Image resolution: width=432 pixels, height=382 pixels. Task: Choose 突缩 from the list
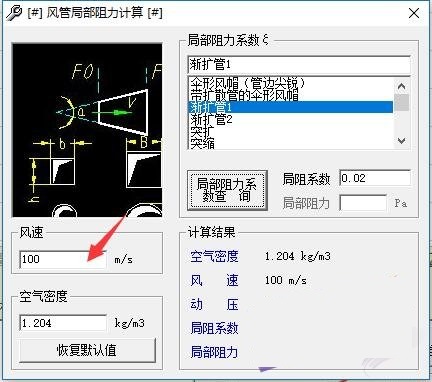pos(202,143)
